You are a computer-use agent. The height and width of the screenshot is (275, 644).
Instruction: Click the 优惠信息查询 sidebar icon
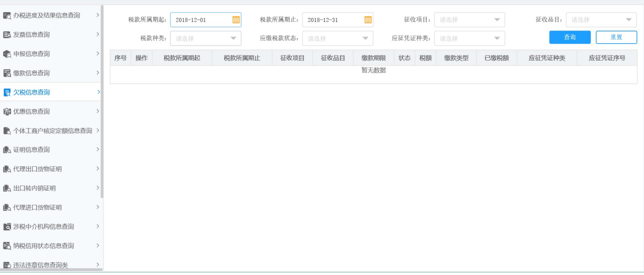point(7,111)
